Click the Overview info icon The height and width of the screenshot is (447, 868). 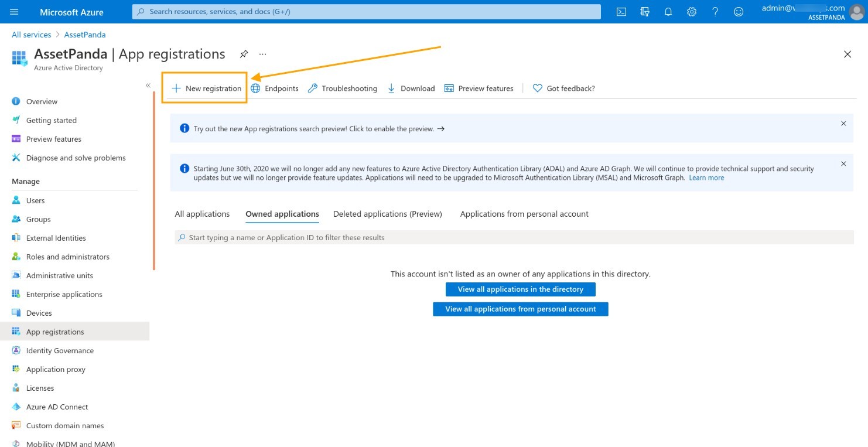click(x=16, y=101)
